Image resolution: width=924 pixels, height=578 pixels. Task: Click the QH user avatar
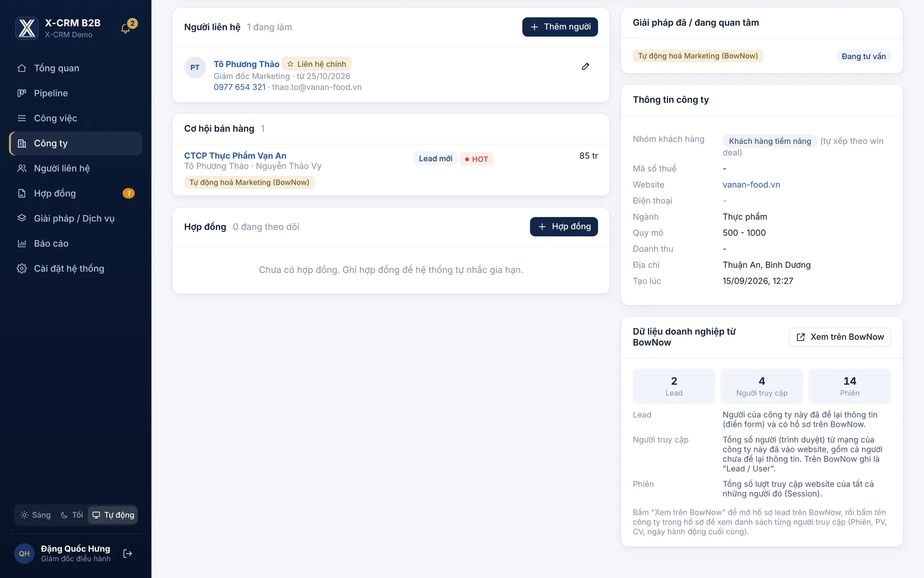tap(24, 554)
